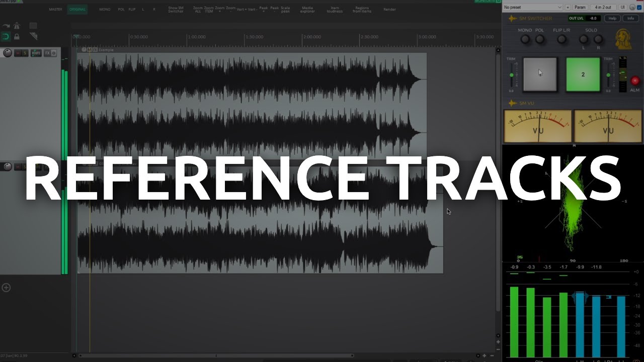Viewport: 644px width, 362px height.
Task: Toggle the plugin bypass checkbox
Action: 639,7
